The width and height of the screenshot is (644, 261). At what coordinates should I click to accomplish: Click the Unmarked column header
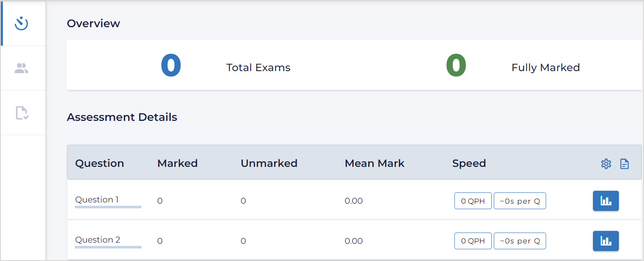269,163
